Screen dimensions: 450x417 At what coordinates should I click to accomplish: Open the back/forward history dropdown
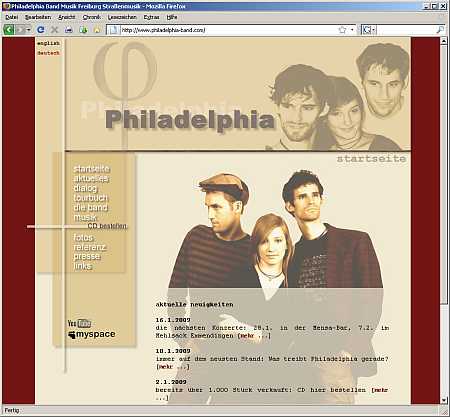click(28, 30)
